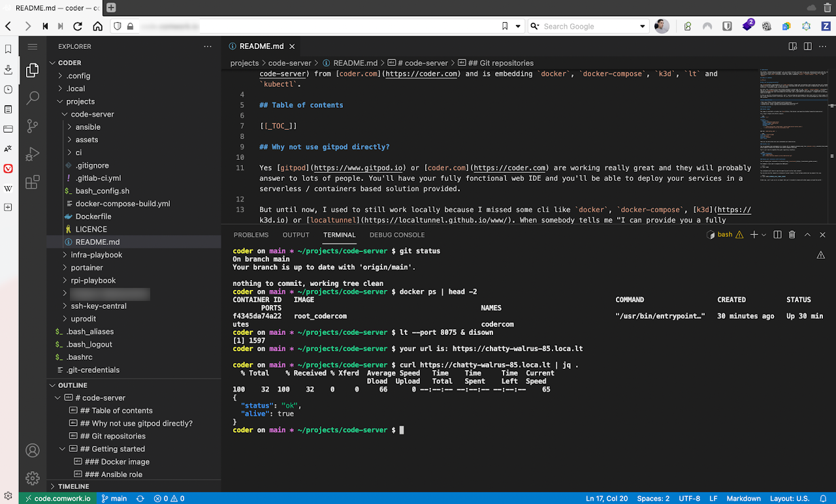The height and width of the screenshot is (504, 836).
Task: Reload the current page
Action: 78,26
